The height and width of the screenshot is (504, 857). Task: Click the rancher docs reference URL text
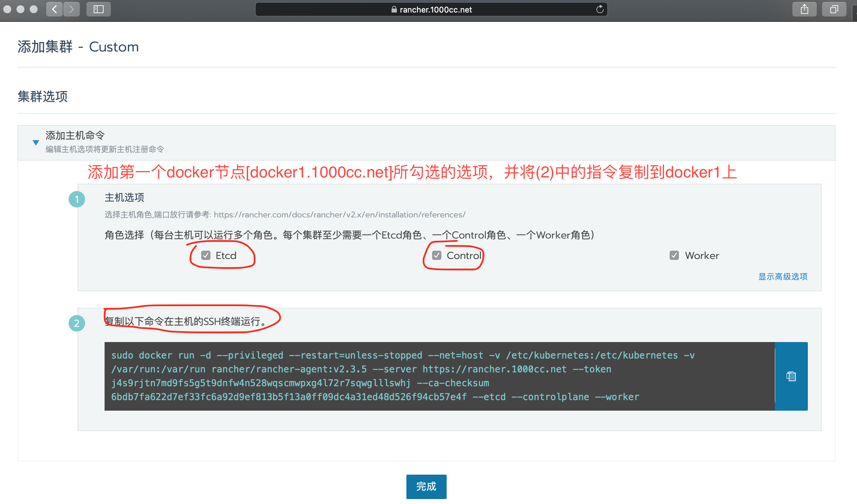(339, 215)
